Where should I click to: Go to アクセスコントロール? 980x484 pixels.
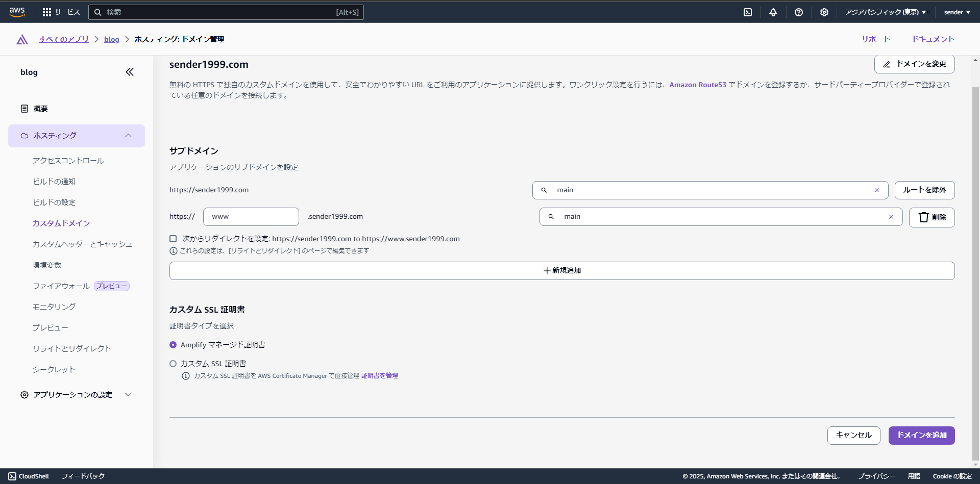68,161
